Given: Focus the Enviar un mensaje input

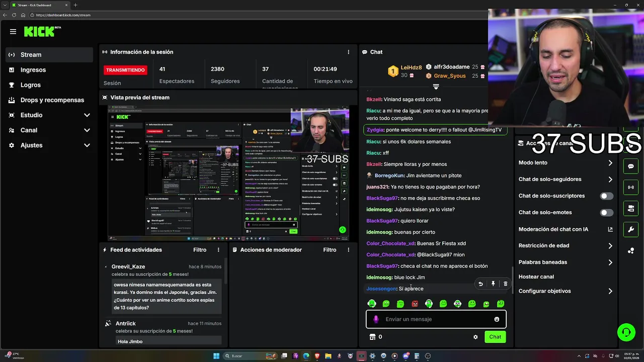Looking at the screenshot, I should click(x=436, y=319).
